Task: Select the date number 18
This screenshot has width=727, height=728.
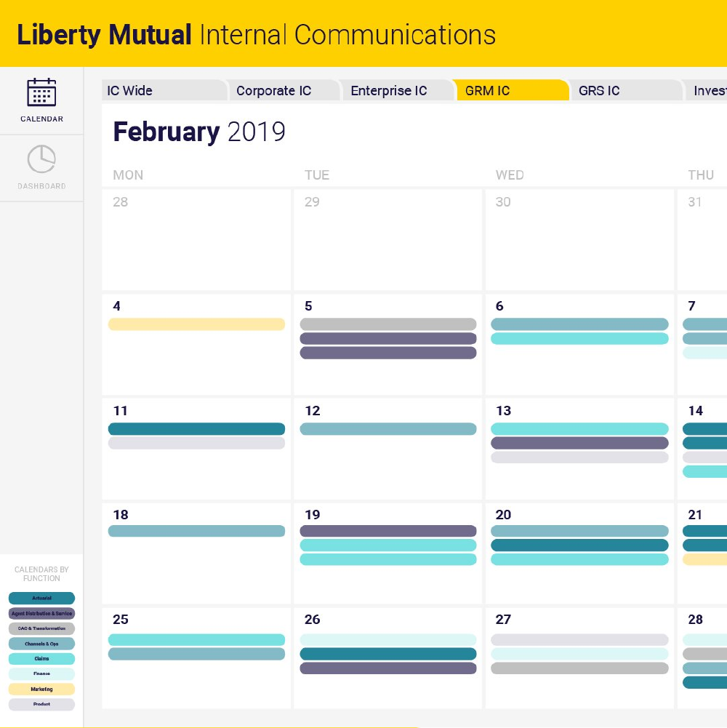Action: pyautogui.click(x=121, y=515)
